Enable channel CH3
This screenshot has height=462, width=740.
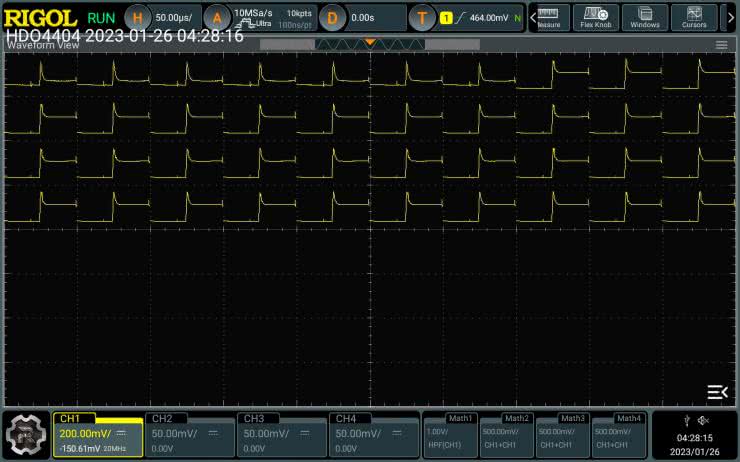click(x=282, y=434)
